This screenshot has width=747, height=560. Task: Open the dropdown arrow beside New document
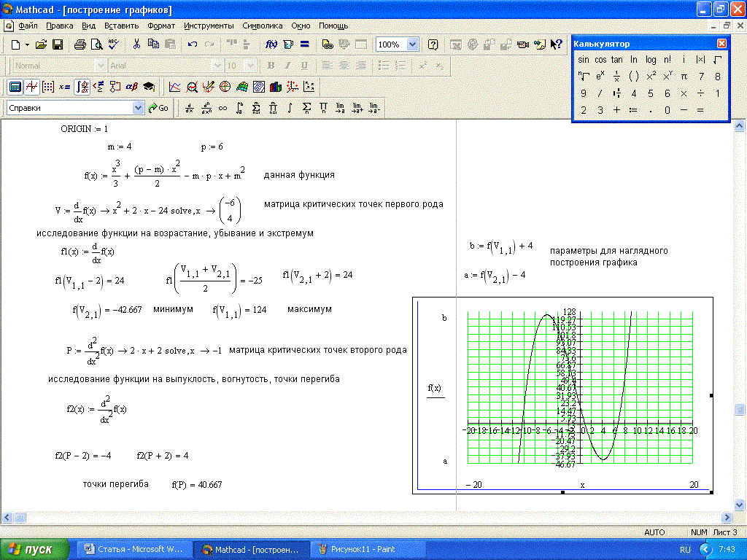(x=27, y=44)
